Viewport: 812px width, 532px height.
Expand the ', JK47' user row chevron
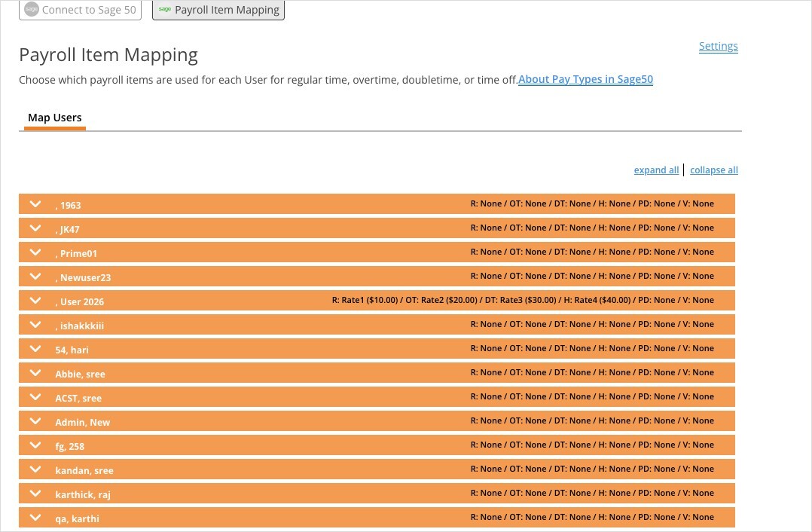(35, 228)
